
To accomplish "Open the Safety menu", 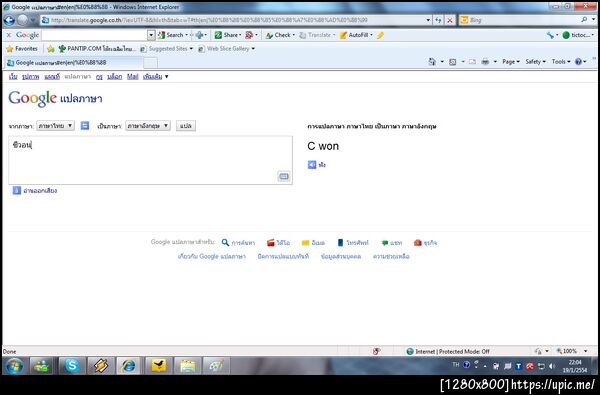I will pos(535,62).
